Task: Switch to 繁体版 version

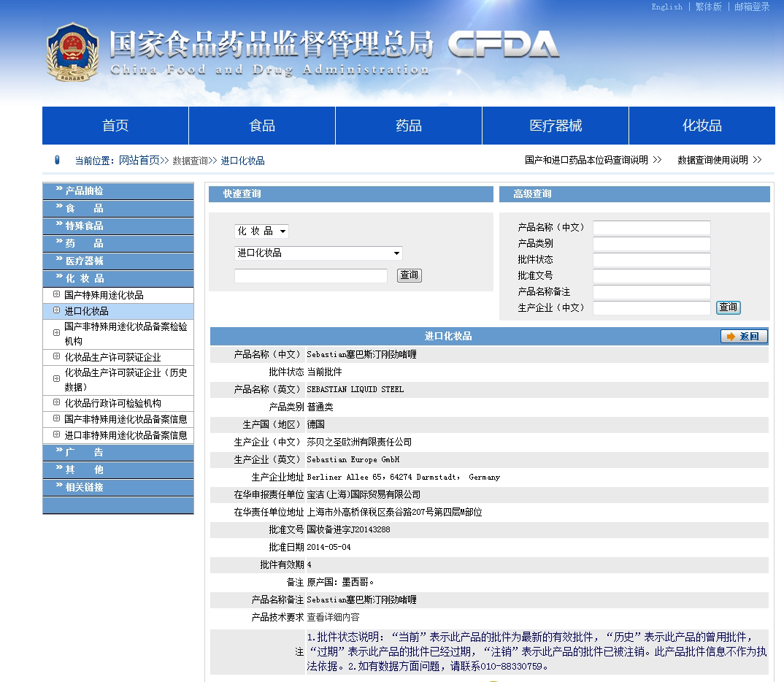Action: pyautogui.click(x=709, y=7)
